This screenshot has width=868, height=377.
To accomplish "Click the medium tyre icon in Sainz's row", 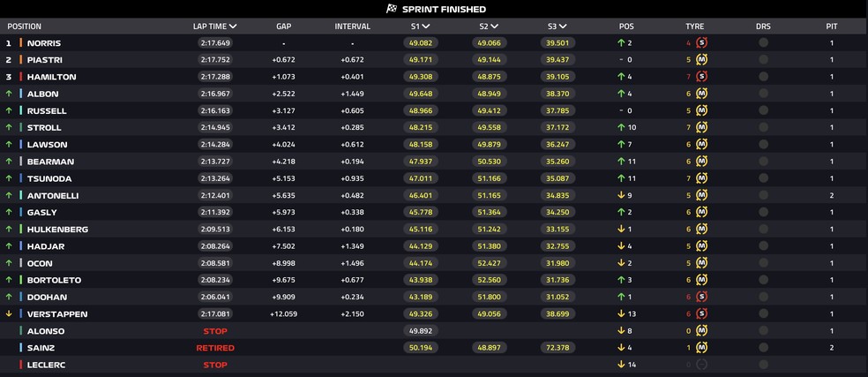I will (x=702, y=348).
